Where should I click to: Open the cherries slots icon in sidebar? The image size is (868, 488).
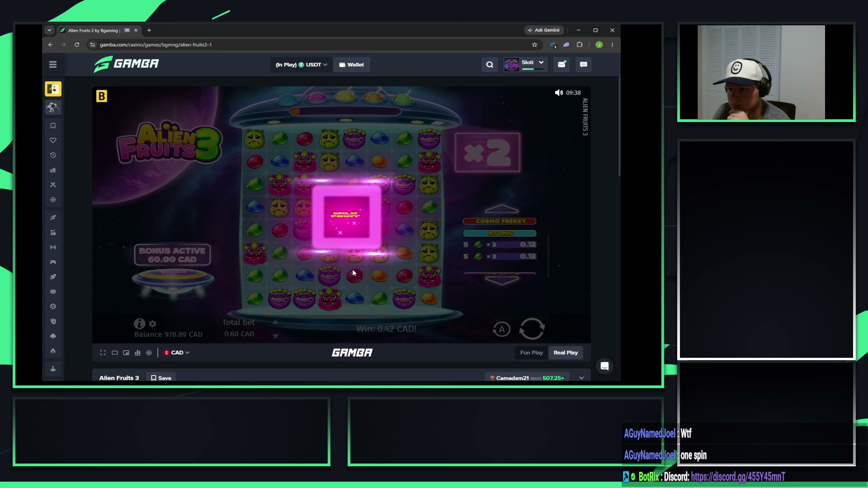pos(53,232)
